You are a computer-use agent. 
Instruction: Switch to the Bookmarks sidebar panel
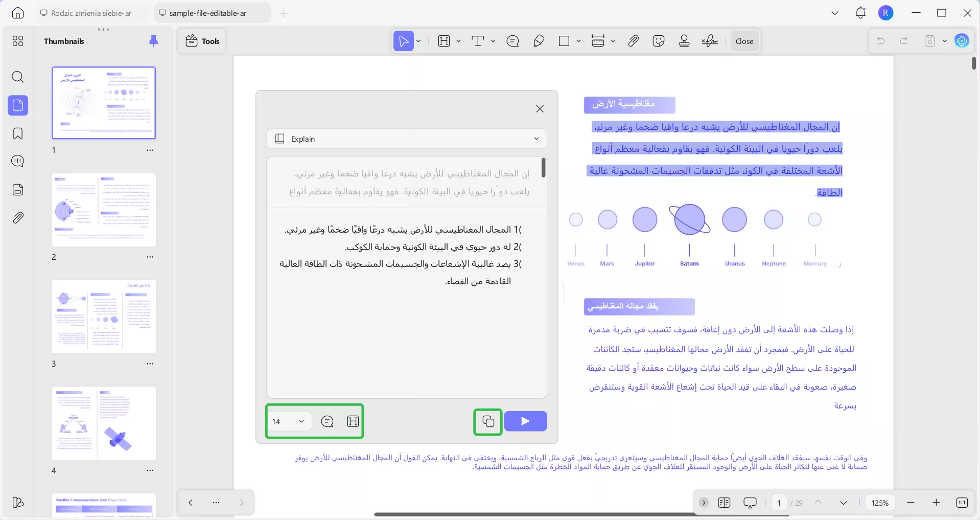[18, 134]
